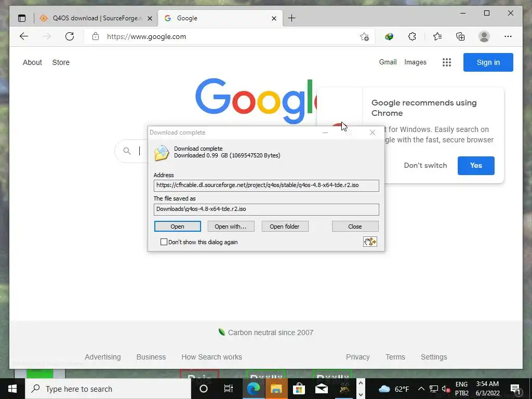Close the Download complete dialog with X
532x399 pixels.
click(x=372, y=132)
